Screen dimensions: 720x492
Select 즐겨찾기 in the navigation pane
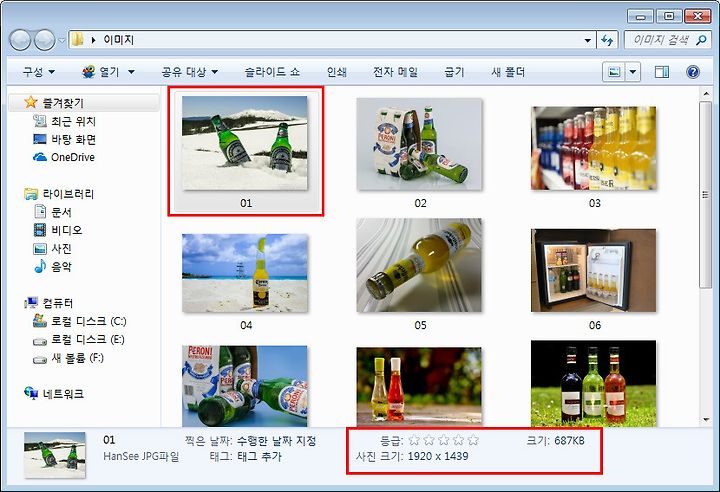(84, 103)
